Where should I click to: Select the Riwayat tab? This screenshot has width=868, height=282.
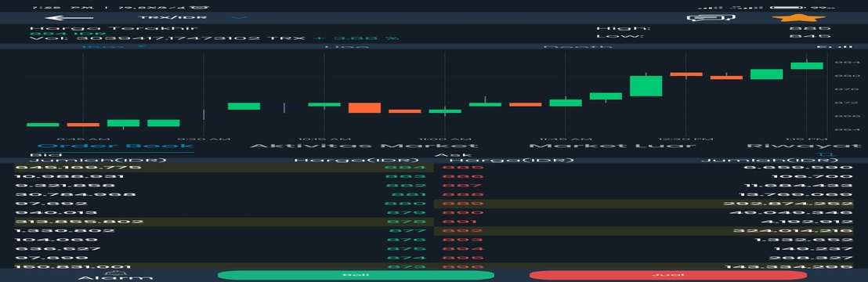click(804, 146)
